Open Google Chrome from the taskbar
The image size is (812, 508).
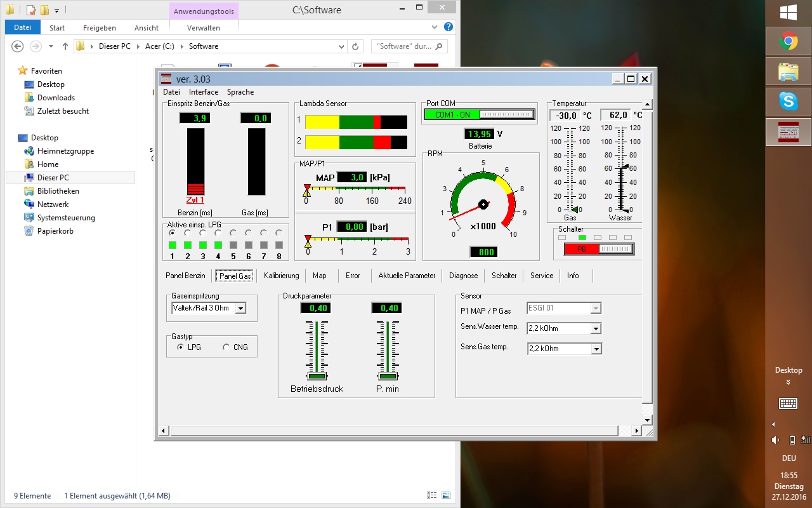click(789, 42)
